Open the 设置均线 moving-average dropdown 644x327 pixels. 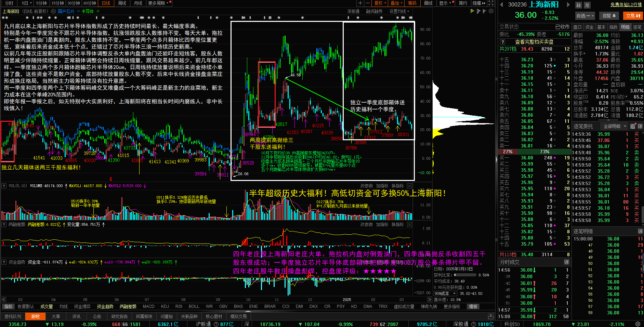[x=399, y=11]
